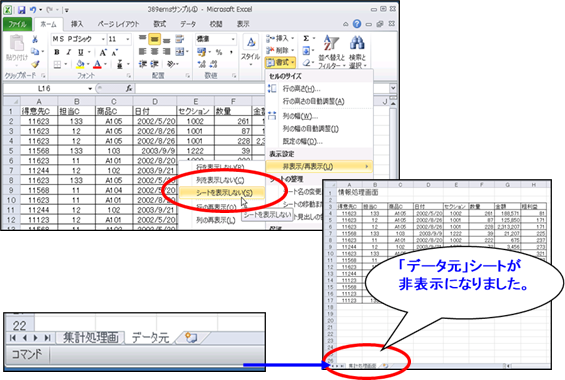The height and width of the screenshot is (380, 565).
Task: Open the font size 11 dropdown
Action: [128, 39]
